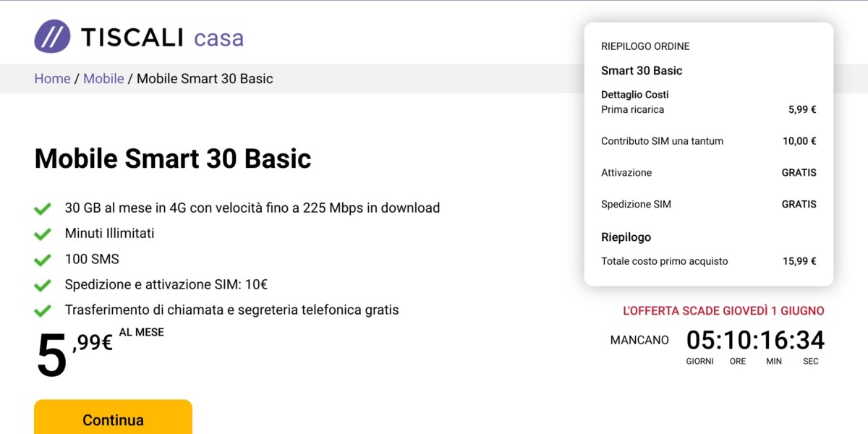Click GRATIS value for Spedizione SIM
This screenshot has height=434, width=868.
pyautogui.click(x=799, y=204)
